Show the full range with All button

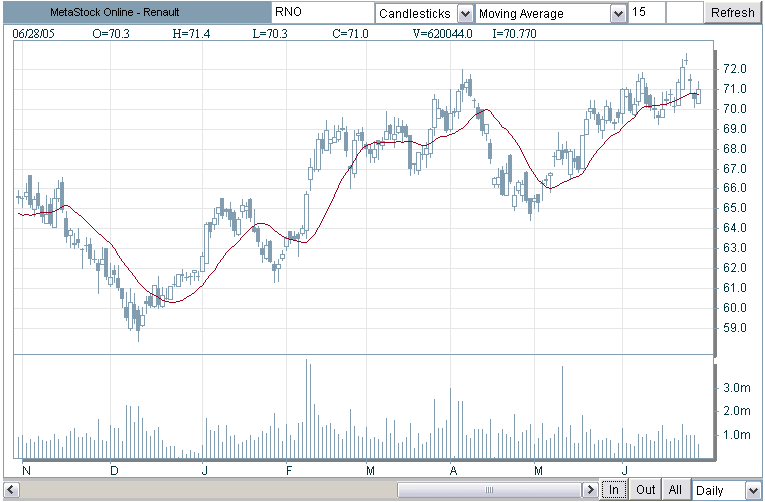[x=675, y=489]
